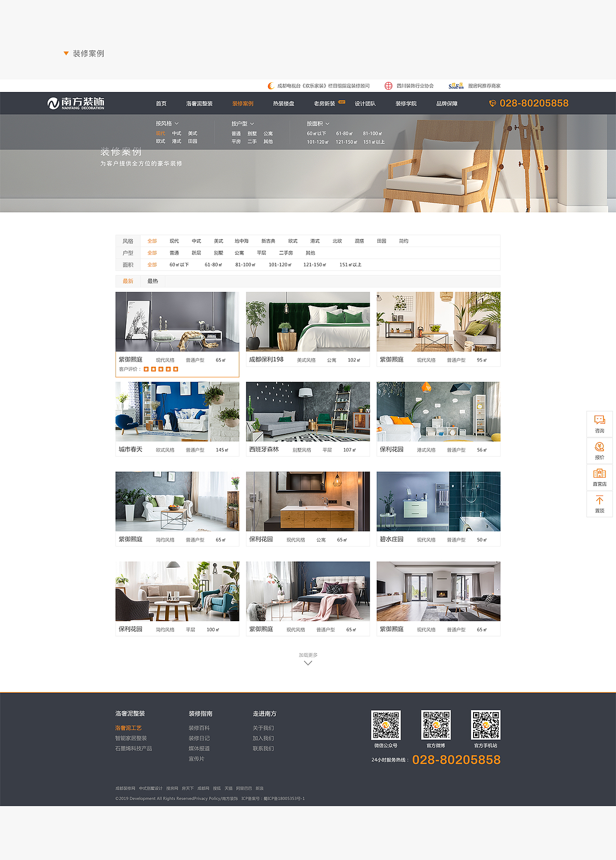Click 装修日记 in footer
This screenshot has height=860, width=616.
pos(199,738)
